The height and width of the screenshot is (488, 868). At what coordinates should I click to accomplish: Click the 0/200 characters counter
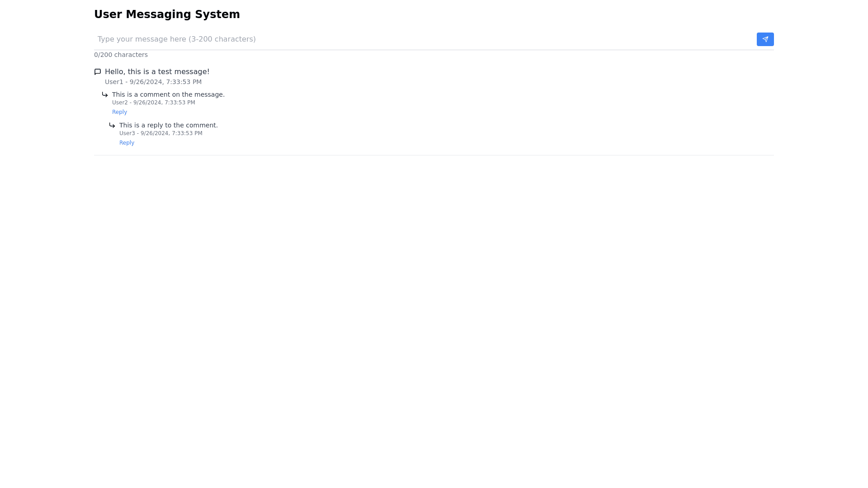[121, 55]
